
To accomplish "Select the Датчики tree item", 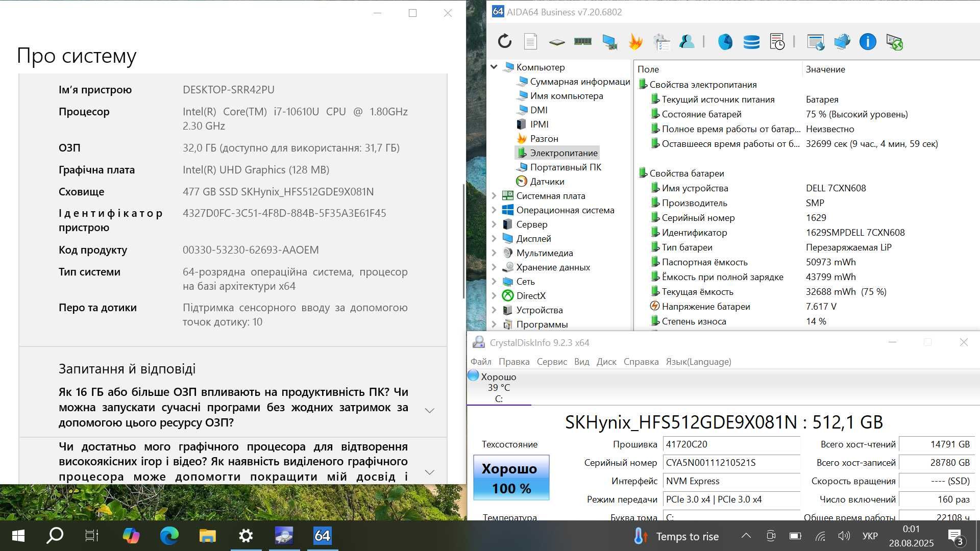I will 547,181.
